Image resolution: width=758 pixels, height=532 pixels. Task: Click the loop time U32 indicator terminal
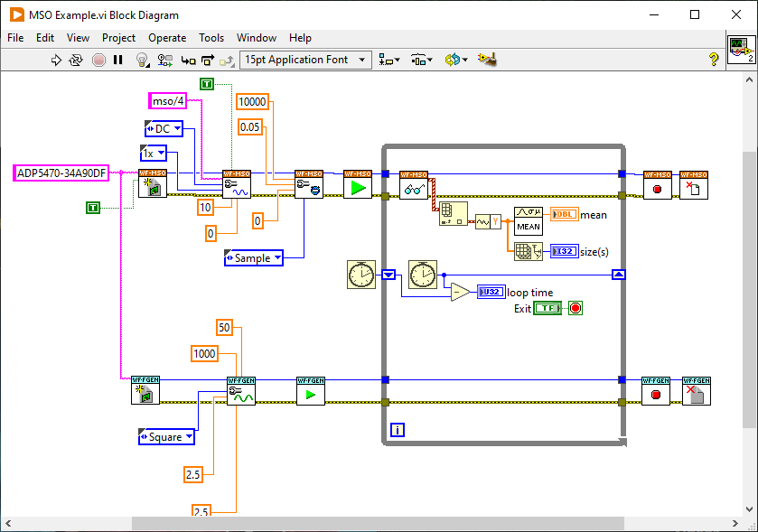(x=491, y=292)
